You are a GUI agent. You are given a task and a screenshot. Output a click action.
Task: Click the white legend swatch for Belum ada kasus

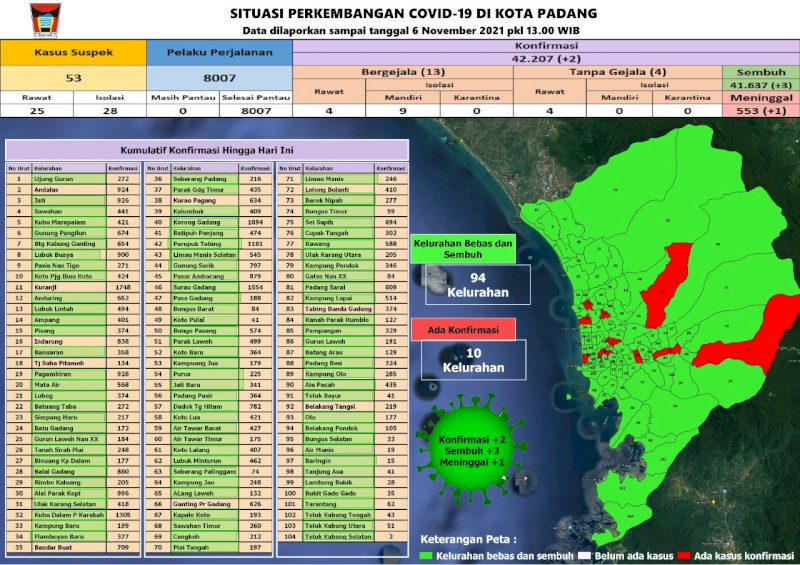click(x=584, y=556)
